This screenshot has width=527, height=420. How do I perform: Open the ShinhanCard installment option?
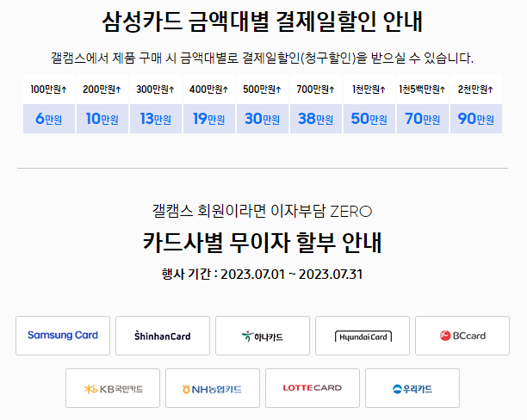tap(163, 336)
